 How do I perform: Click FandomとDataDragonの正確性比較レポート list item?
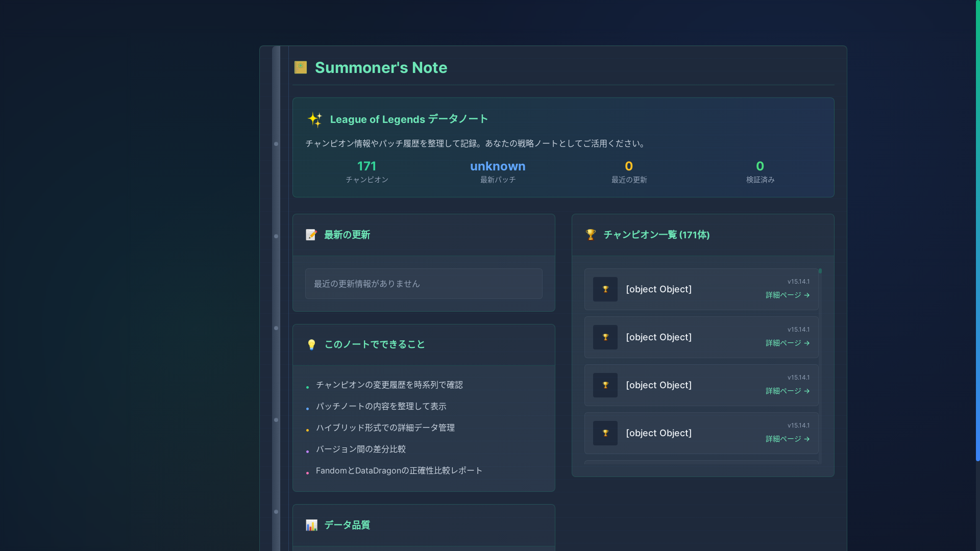pyautogui.click(x=399, y=470)
